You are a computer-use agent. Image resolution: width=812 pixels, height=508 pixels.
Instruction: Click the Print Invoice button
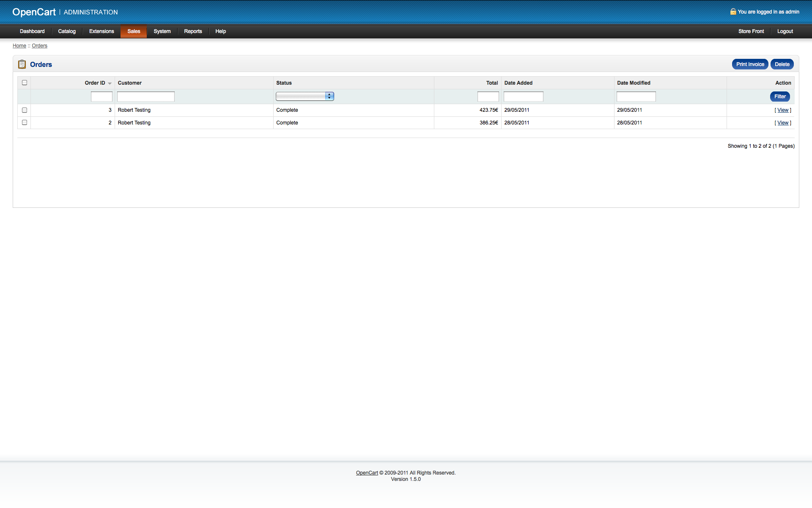750,64
